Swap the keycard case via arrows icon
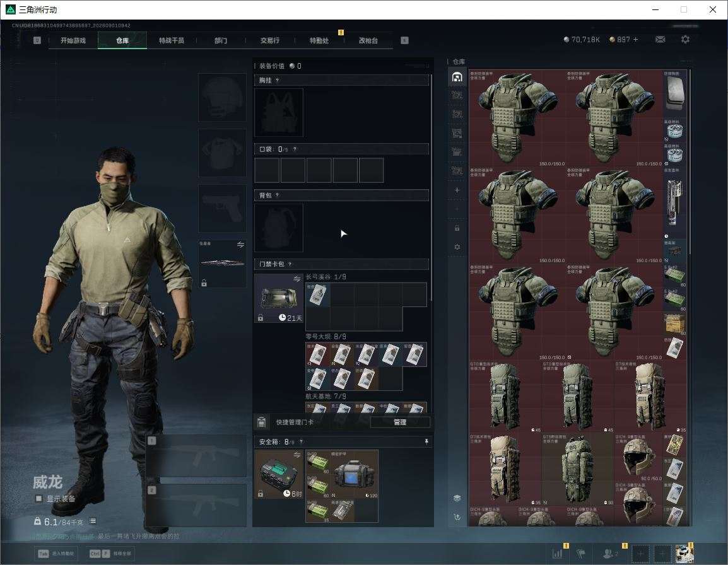 coord(296,279)
